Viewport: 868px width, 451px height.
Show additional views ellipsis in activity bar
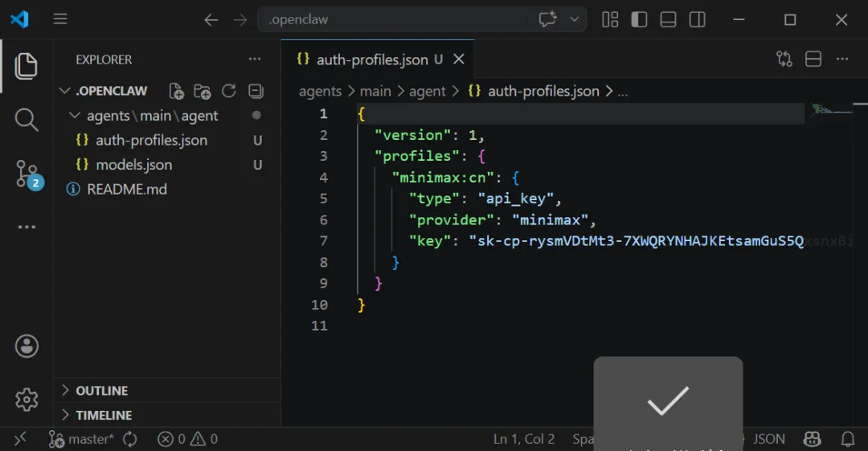pos(26,227)
